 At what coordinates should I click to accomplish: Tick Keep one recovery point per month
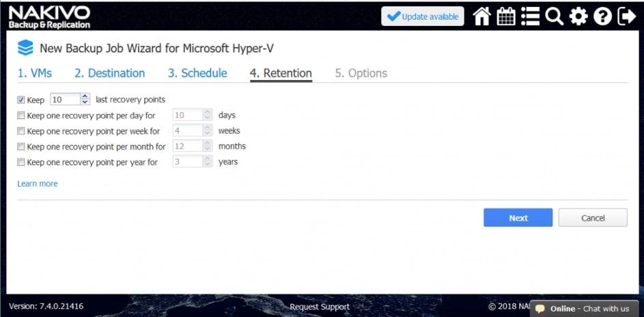point(21,147)
